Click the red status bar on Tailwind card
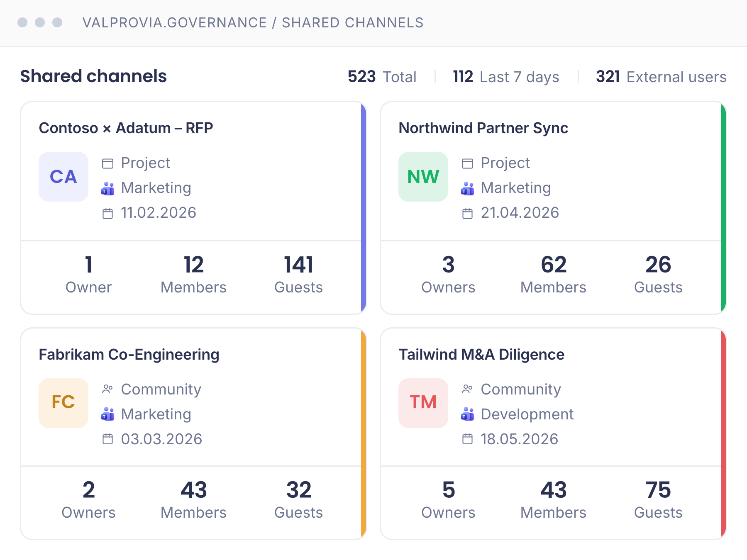This screenshot has width=747, height=560. pyautogui.click(x=723, y=433)
